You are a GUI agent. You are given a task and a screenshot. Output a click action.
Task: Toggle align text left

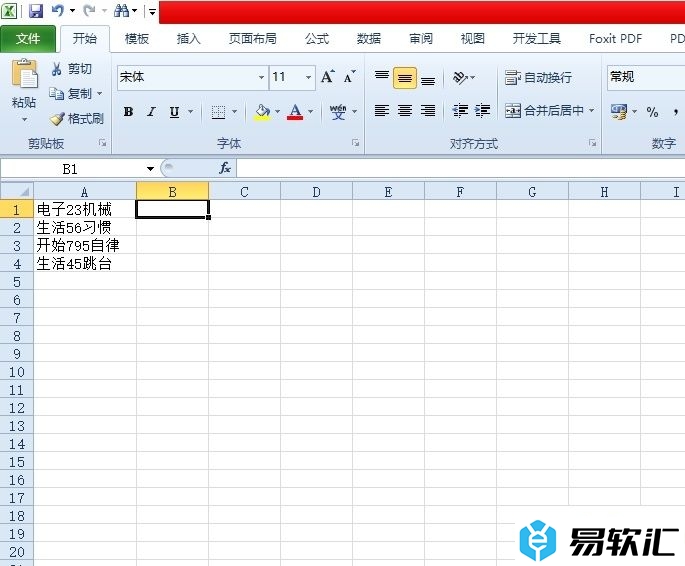tap(382, 111)
